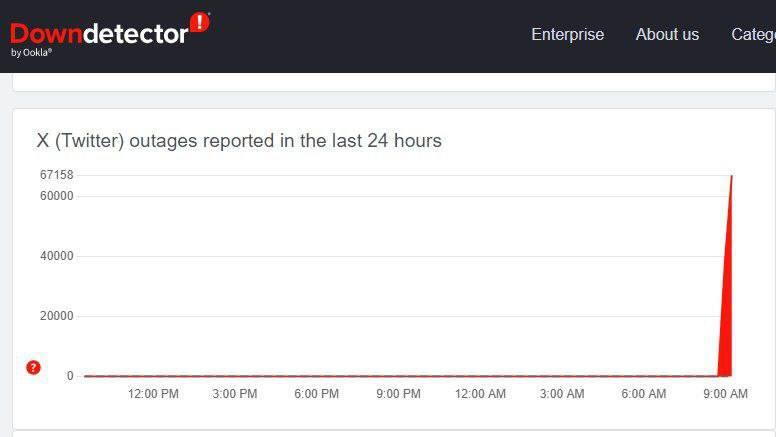
Task: Open the About us menu item
Action: click(x=667, y=34)
